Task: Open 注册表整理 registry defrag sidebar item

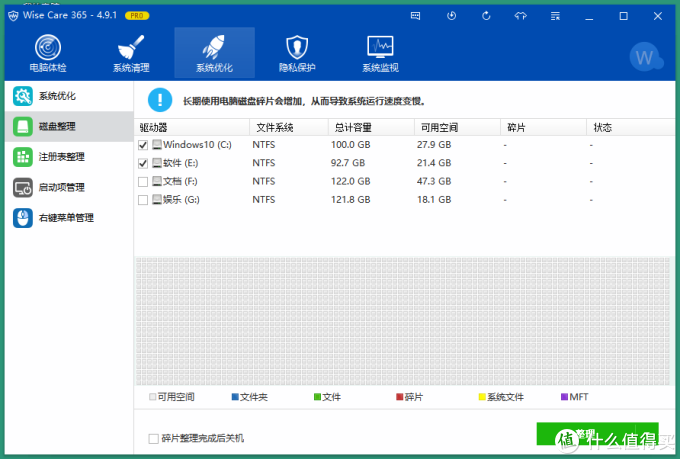Action: (69, 157)
